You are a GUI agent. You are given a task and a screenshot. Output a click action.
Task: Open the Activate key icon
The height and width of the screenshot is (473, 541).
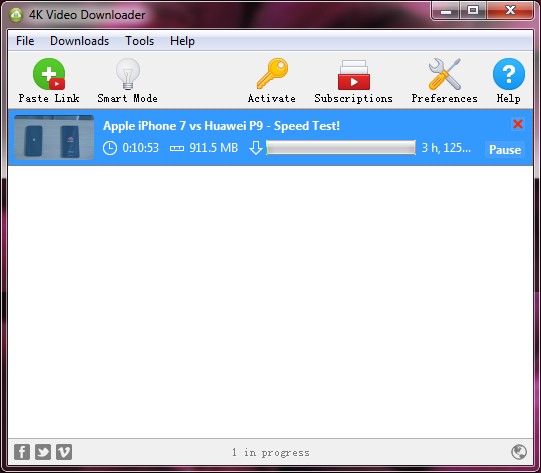coord(272,73)
